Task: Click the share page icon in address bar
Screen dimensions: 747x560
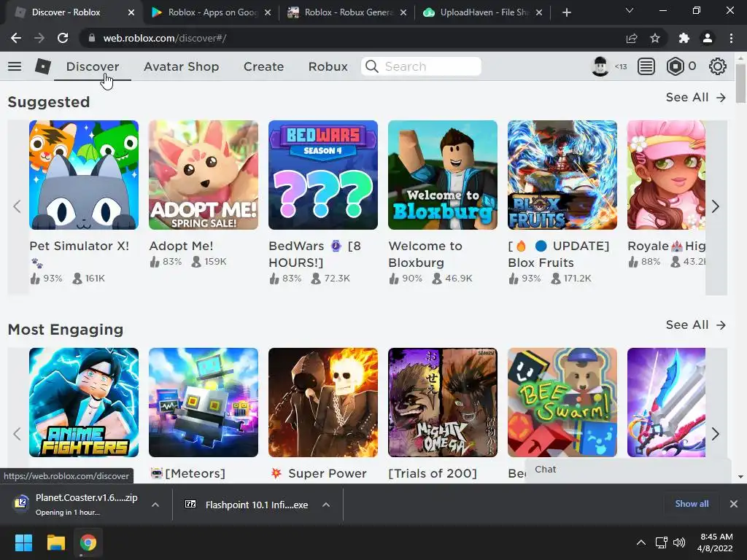Action: pyautogui.click(x=632, y=38)
